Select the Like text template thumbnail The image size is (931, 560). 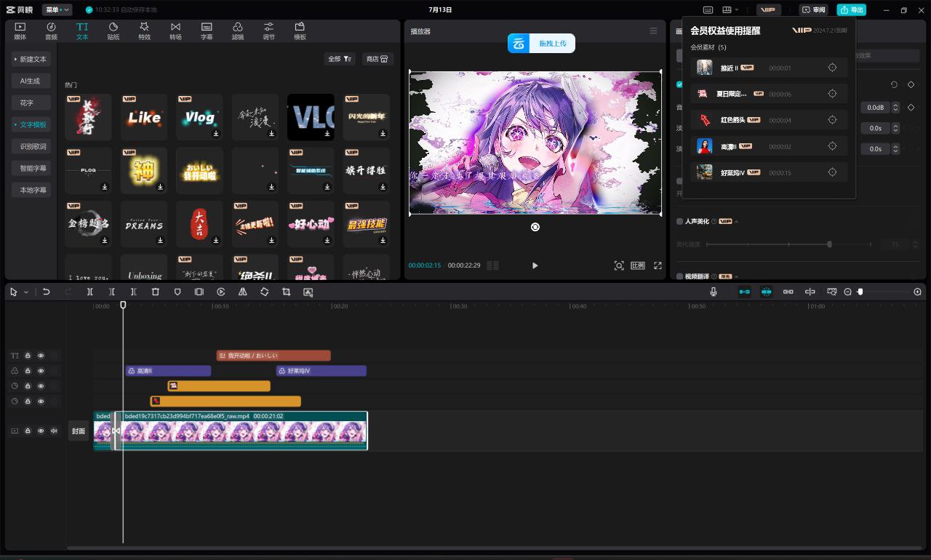coord(144,117)
